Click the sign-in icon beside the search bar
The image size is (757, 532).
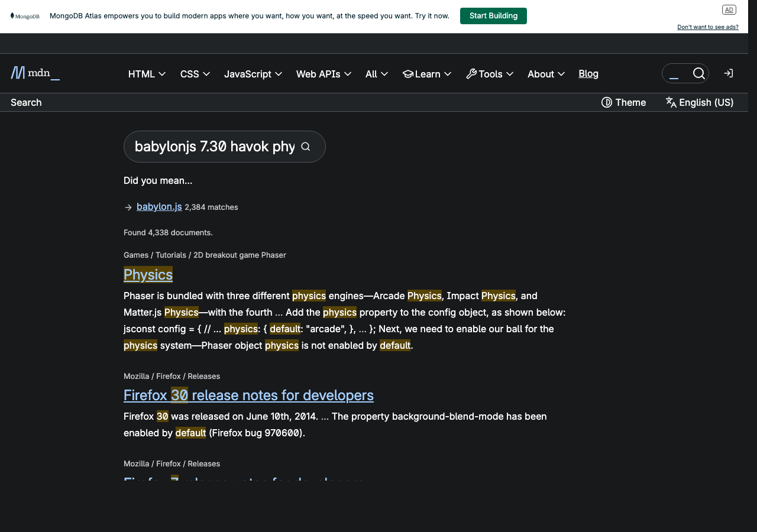tap(728, 73)
